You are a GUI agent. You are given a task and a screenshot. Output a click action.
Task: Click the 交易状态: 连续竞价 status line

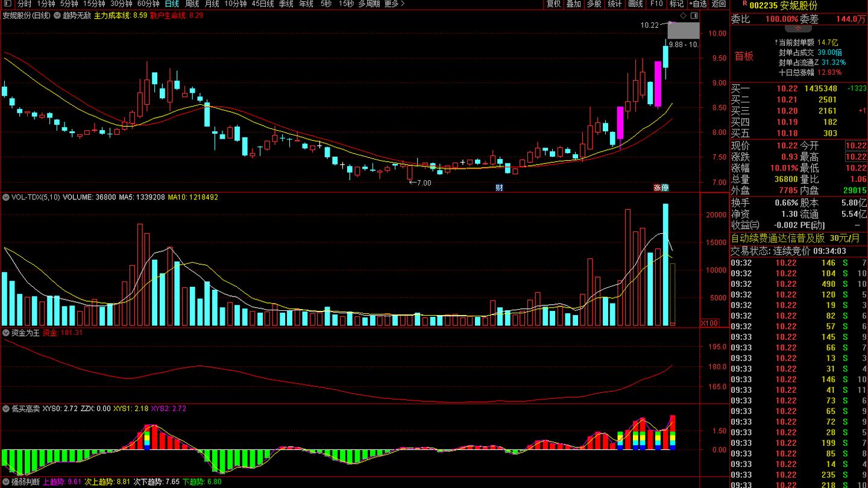788,251
